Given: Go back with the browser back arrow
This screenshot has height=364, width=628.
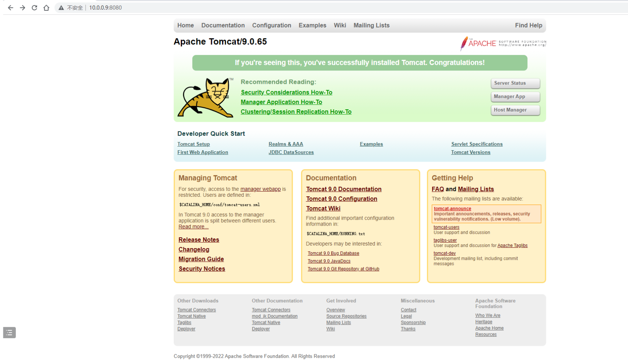Looking at the screenshot, I should [10, 8].
